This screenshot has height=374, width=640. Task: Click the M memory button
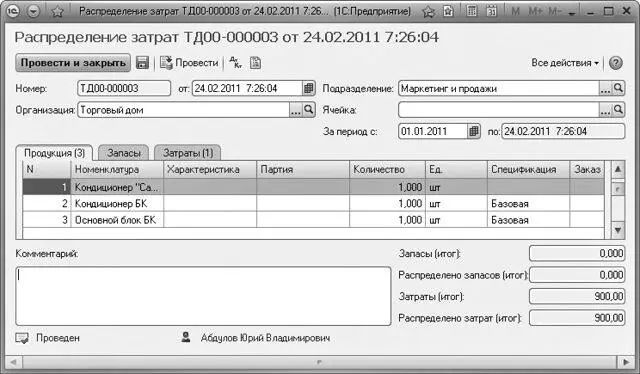pos(516,11)
